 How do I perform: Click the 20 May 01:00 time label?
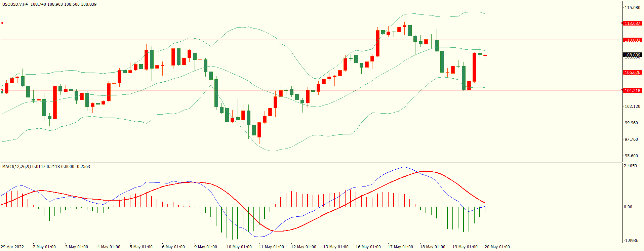click(x=497, y=247)
